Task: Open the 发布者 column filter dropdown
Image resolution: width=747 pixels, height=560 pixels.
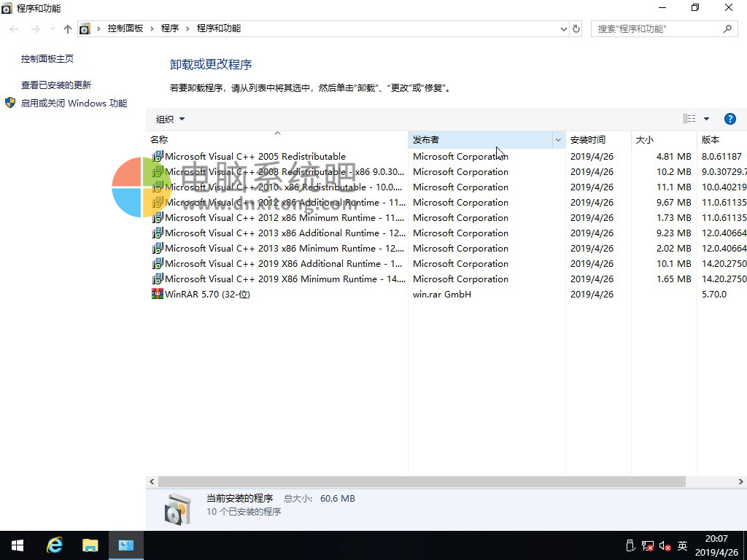Action: click(x=558, y=139)
